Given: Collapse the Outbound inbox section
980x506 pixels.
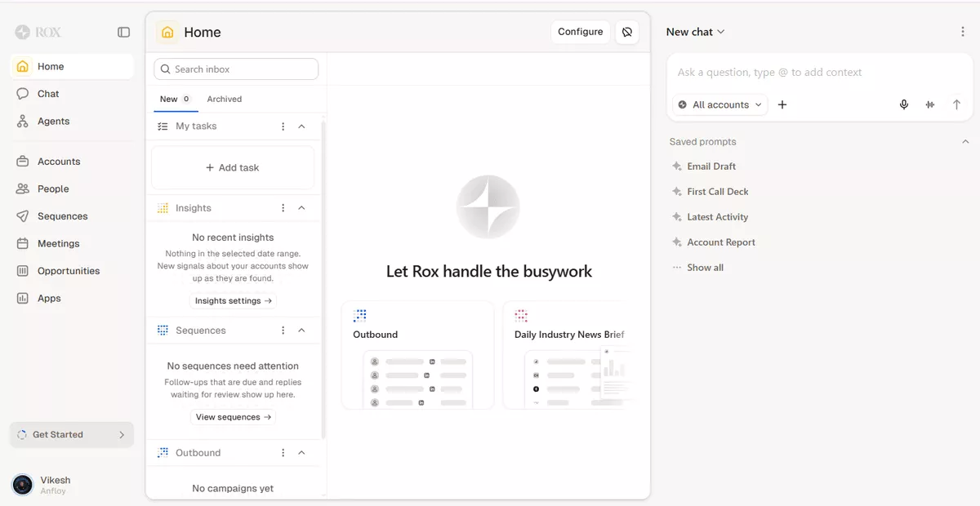Looking at the screenshot, I should tap(301, 453).
